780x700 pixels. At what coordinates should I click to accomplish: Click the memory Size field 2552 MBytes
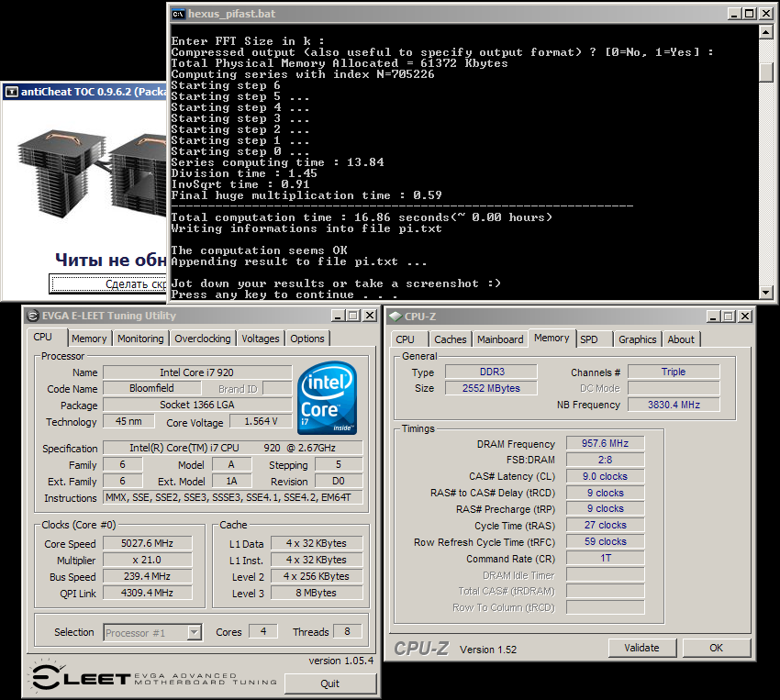[492, 388]
